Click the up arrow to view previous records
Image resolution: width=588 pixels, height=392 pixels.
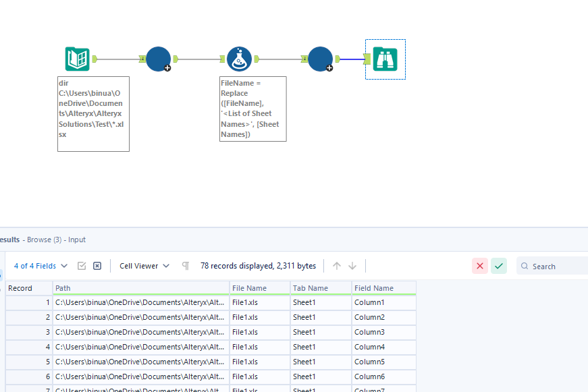click(x=336, y=266)
